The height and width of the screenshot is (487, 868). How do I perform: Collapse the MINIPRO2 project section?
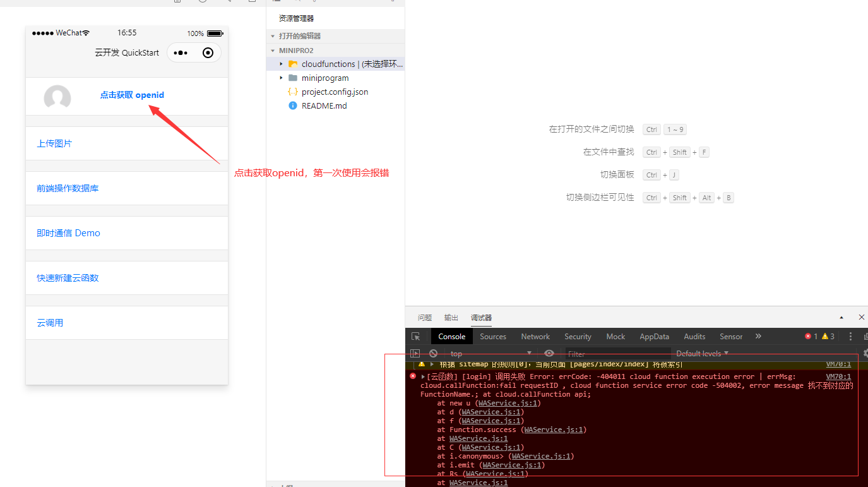pos(273,51)
